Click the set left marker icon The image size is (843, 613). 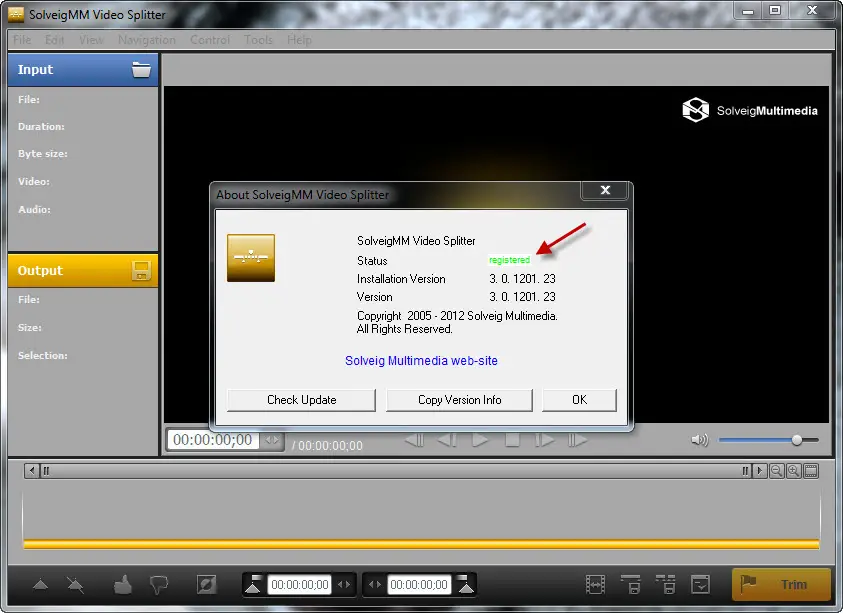click(253, 585)
